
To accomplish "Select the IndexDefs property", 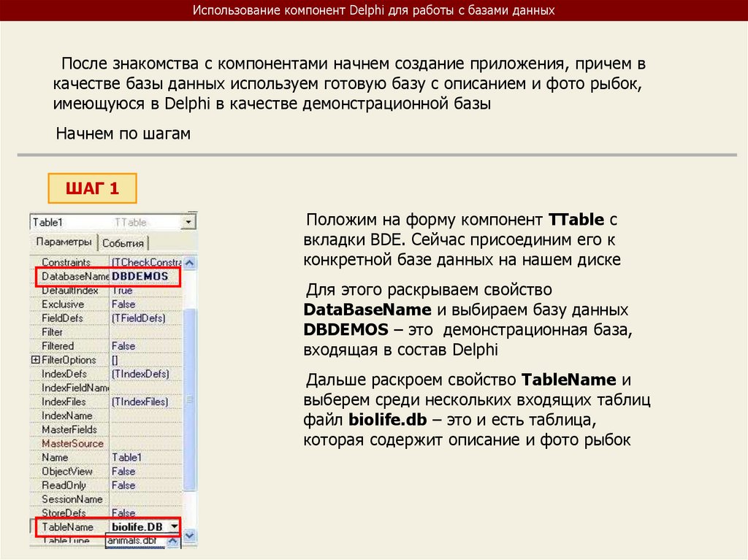I will 64,374.
